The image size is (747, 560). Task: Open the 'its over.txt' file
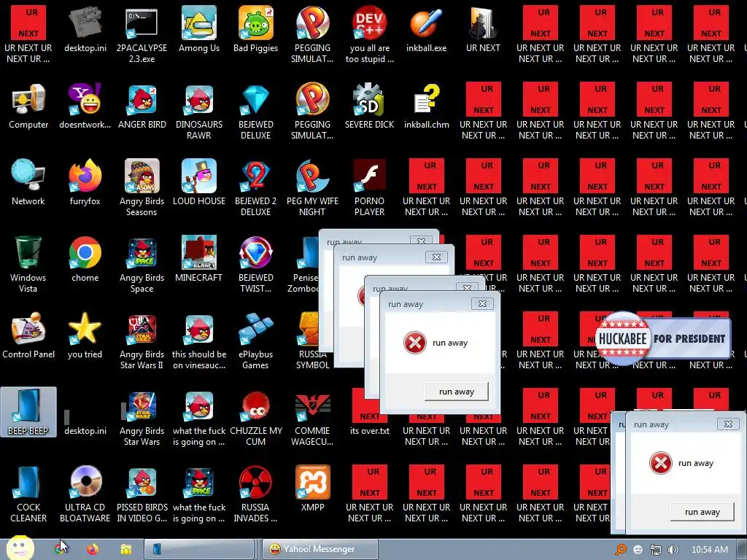370,413
